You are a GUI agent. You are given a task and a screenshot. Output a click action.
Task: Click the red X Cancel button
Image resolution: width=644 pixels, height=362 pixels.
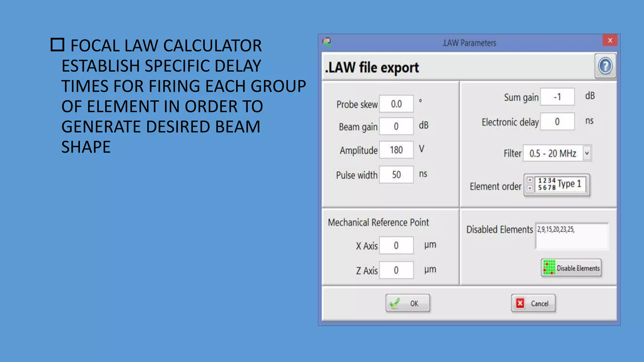[x=533, y=303]
